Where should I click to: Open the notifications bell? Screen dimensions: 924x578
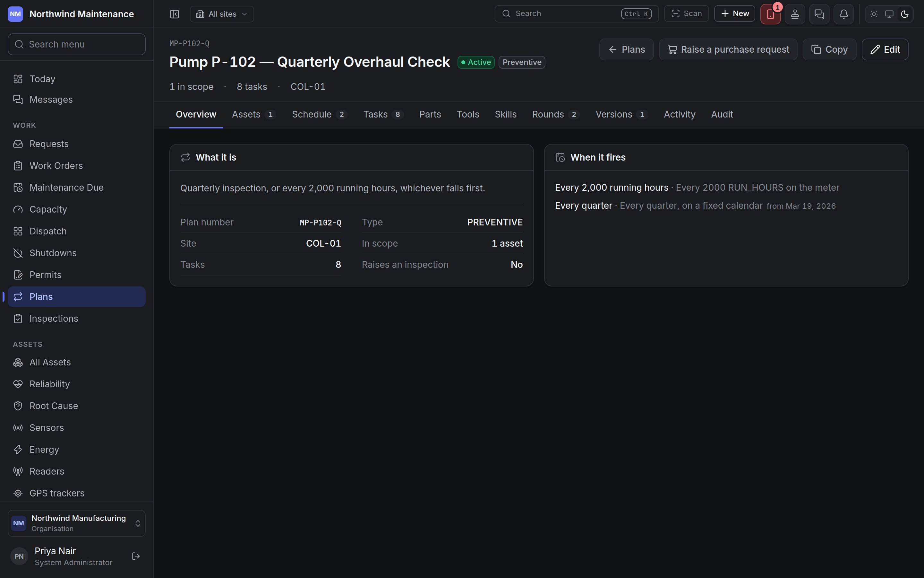(x=844, y=14)
